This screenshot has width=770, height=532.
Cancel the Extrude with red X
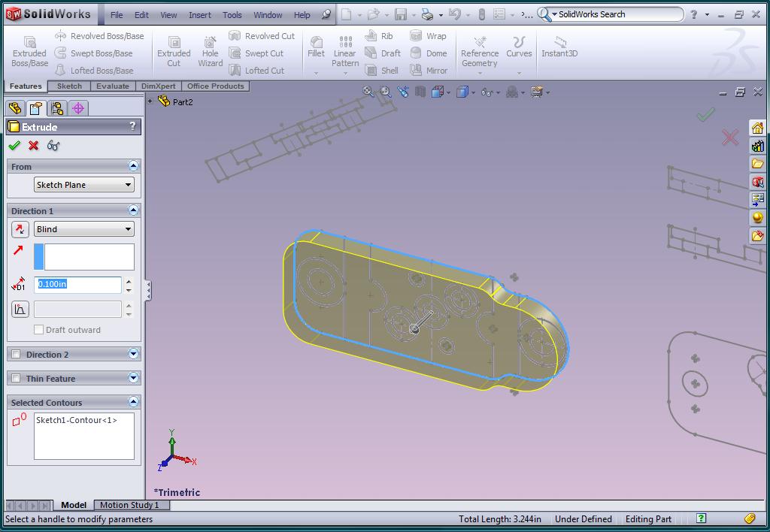coord(33,145)
